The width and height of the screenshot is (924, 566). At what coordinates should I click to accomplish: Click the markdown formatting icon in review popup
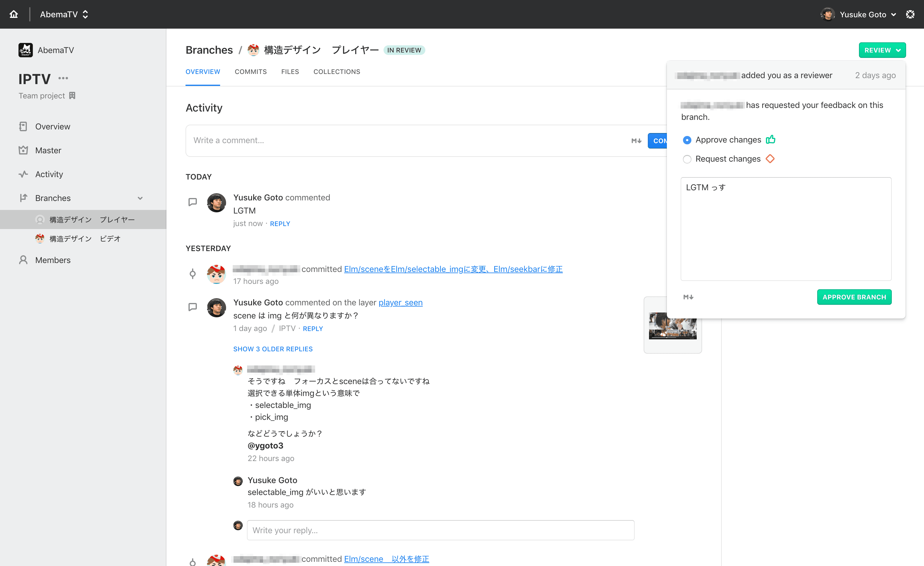click(x=688, y=296)
